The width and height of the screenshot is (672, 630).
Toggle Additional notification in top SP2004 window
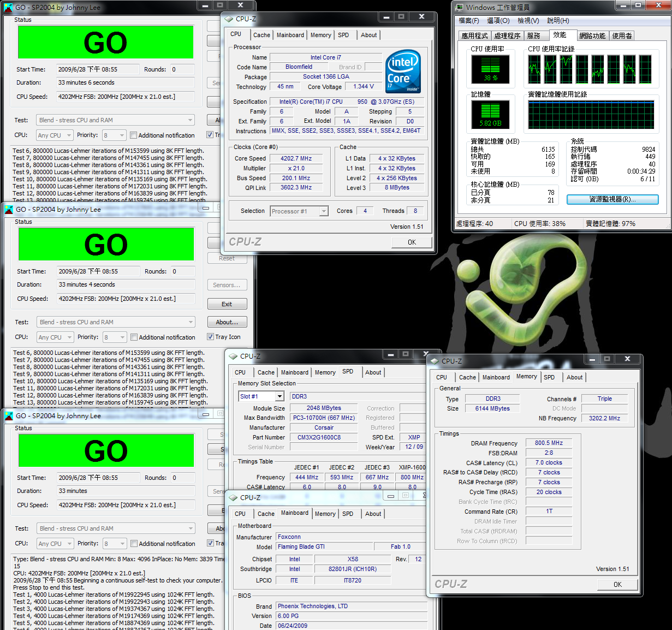point(133,135)
